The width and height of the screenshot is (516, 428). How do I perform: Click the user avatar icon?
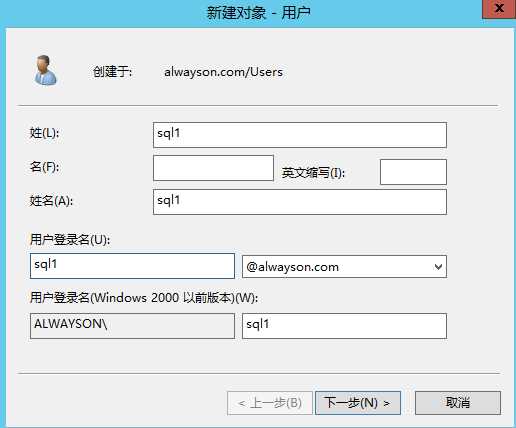(45, 70)
